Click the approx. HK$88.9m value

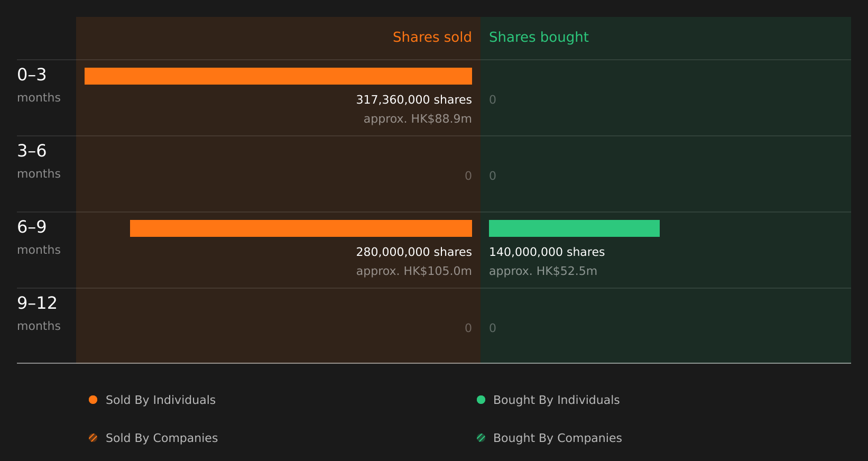(x=418, y=119)
